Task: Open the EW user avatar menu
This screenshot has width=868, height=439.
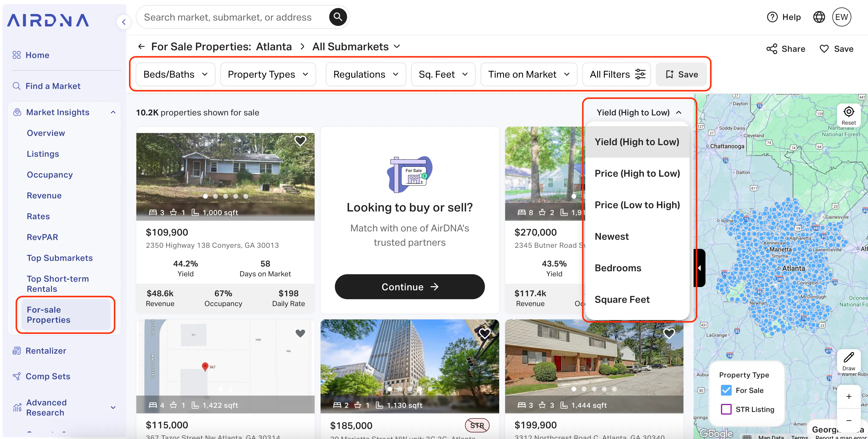Action: 842,17
